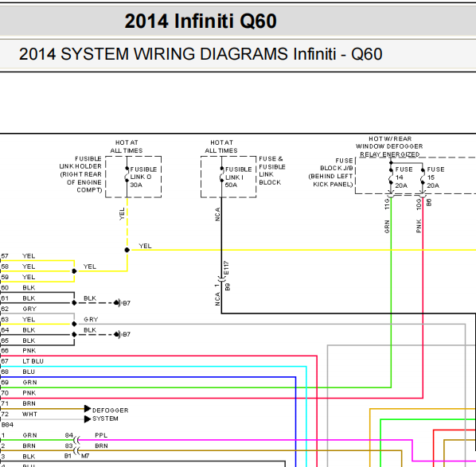The image size is (476, 467).
Task: Select the Fuse 14 20A symbol
Action: pyautogui.click(x=391, y=177)
